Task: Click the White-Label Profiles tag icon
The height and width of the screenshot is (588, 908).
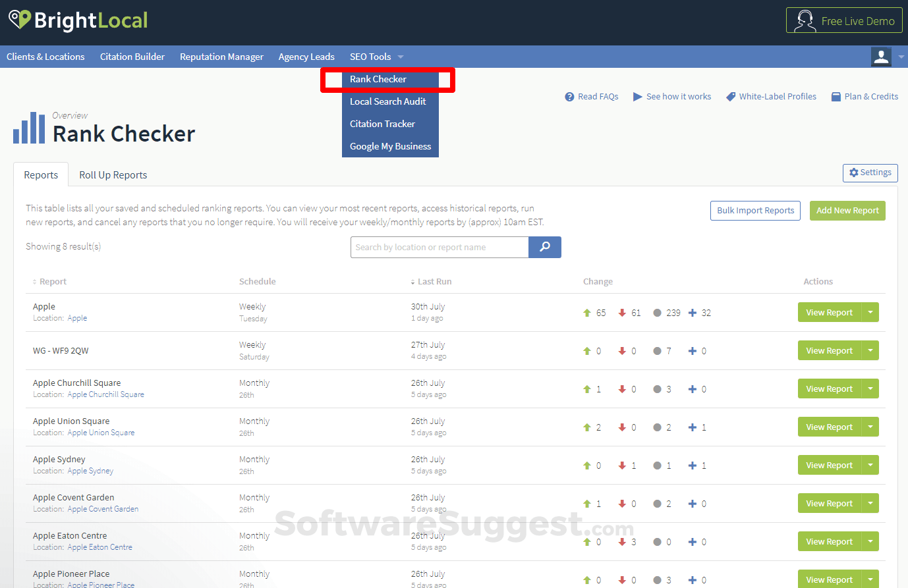Action: coord(731,96)
